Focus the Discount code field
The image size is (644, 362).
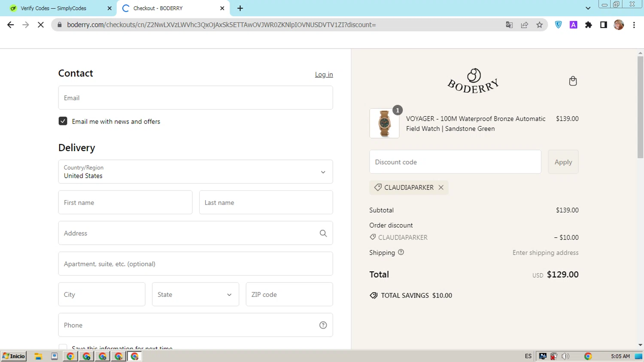coord(455,162)
